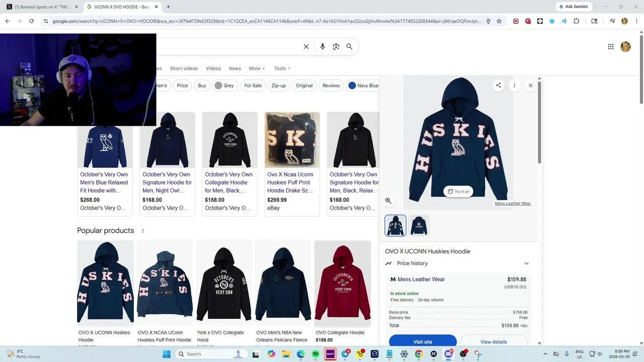Reload the current page

tap(31, 21)
